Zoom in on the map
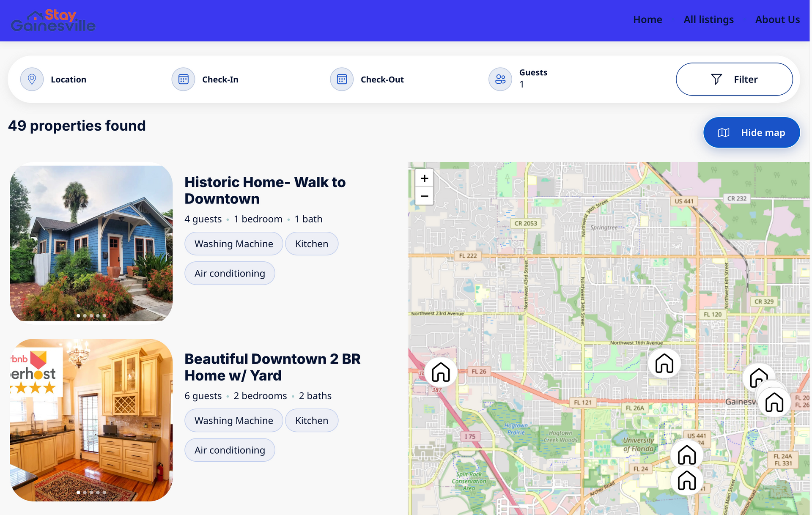This screenshot has width=812, height=515. [x=424, y=178]
